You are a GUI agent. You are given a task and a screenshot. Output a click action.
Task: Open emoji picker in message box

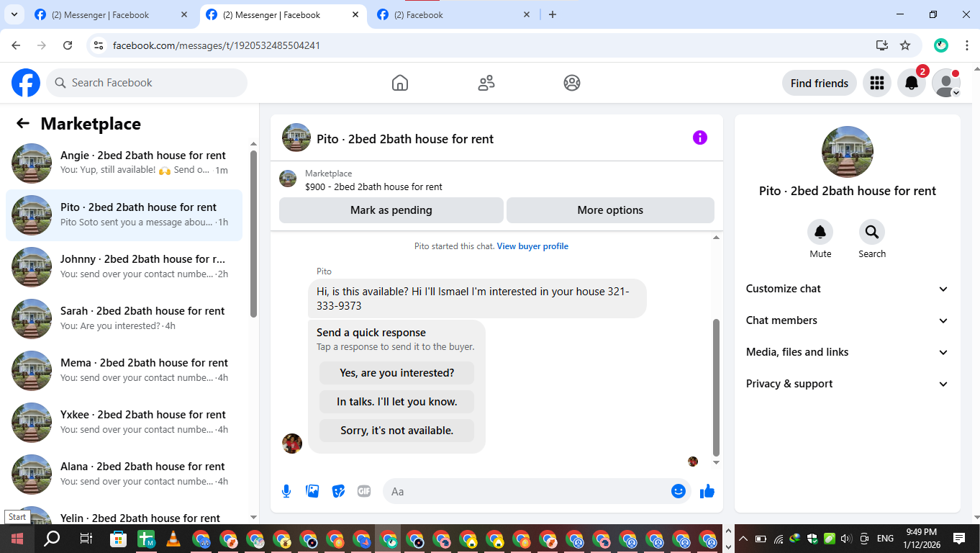pos(678,491)
